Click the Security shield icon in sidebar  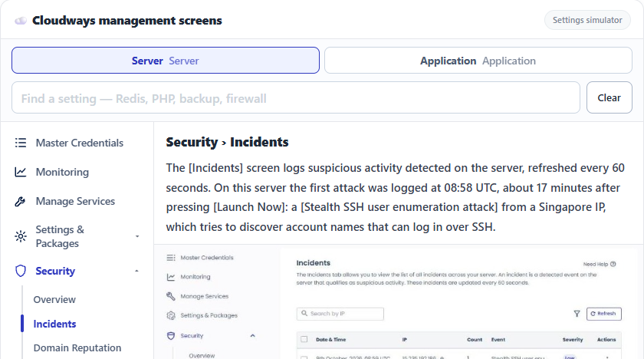21,271
